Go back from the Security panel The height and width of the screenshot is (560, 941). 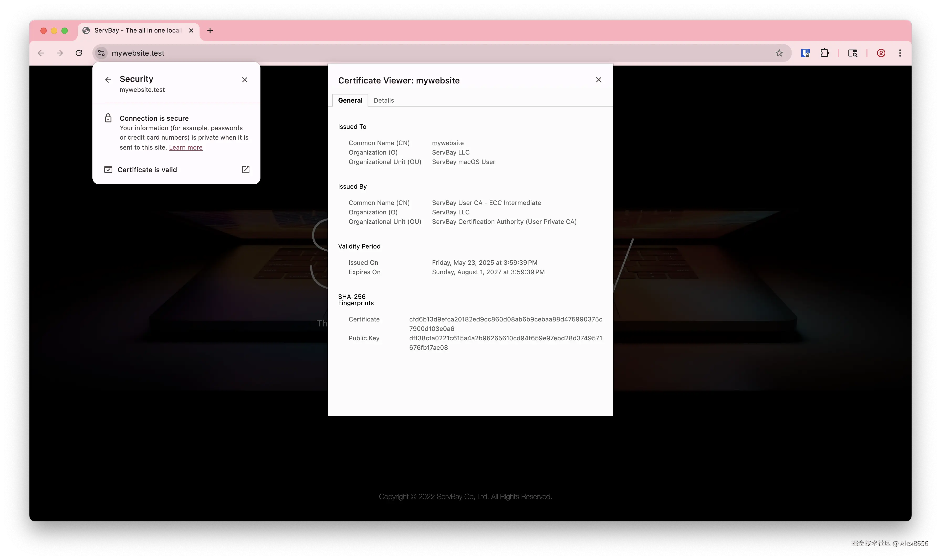pos(108,80)
